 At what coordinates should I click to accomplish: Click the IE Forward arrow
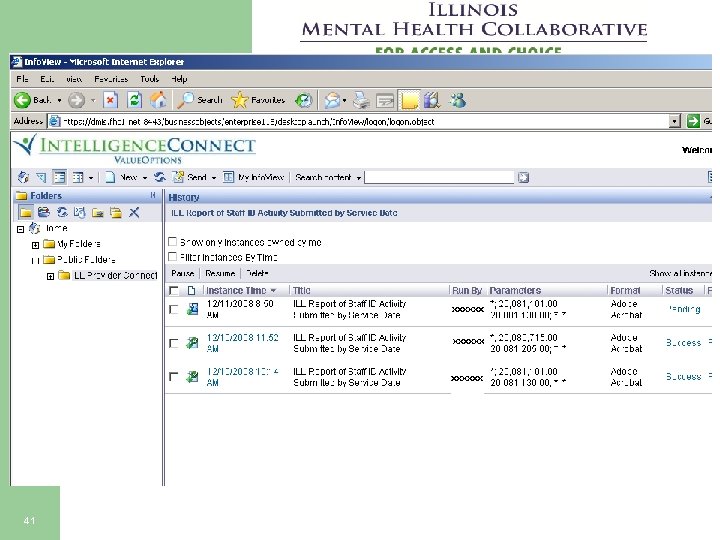pos(77,100)
